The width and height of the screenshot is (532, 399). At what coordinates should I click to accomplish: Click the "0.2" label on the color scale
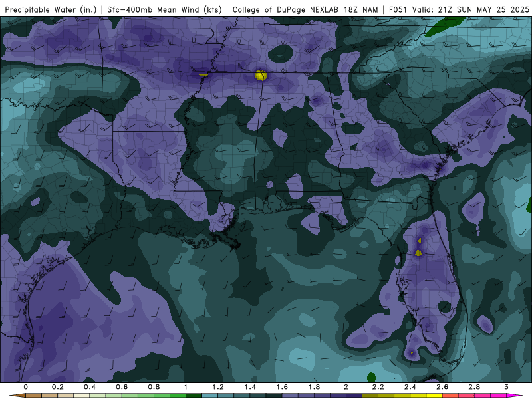[58, 387]
